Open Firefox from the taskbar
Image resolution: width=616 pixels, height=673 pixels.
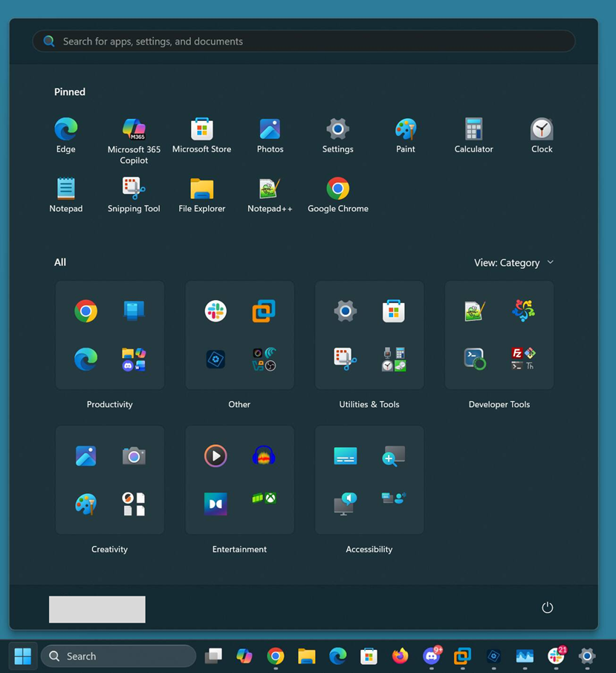point(401,656)
